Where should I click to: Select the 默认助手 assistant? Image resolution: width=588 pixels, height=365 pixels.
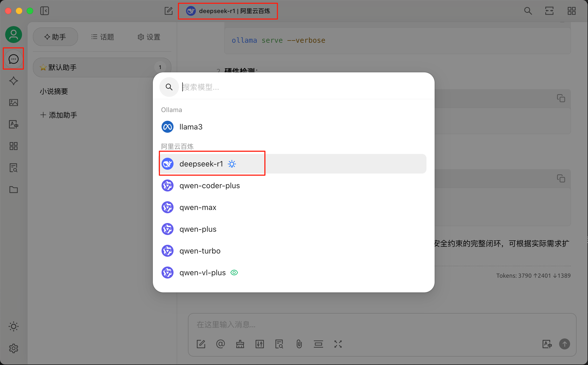(x=102, y=67)
